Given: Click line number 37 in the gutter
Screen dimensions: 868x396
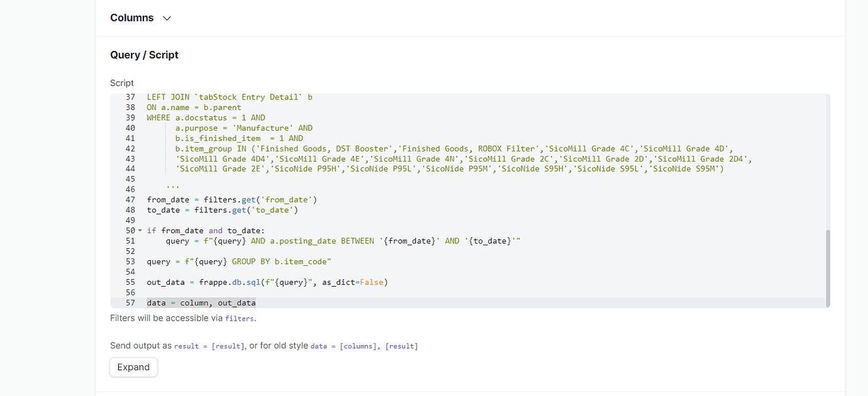Looking at the screenshot, I should [x=130, y=97].
